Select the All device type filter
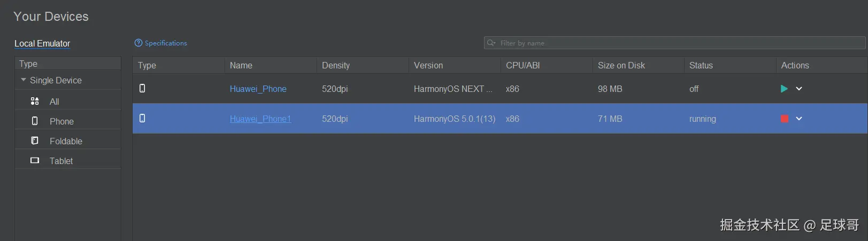This screenshot has height=241, width=868. (54, 102)
